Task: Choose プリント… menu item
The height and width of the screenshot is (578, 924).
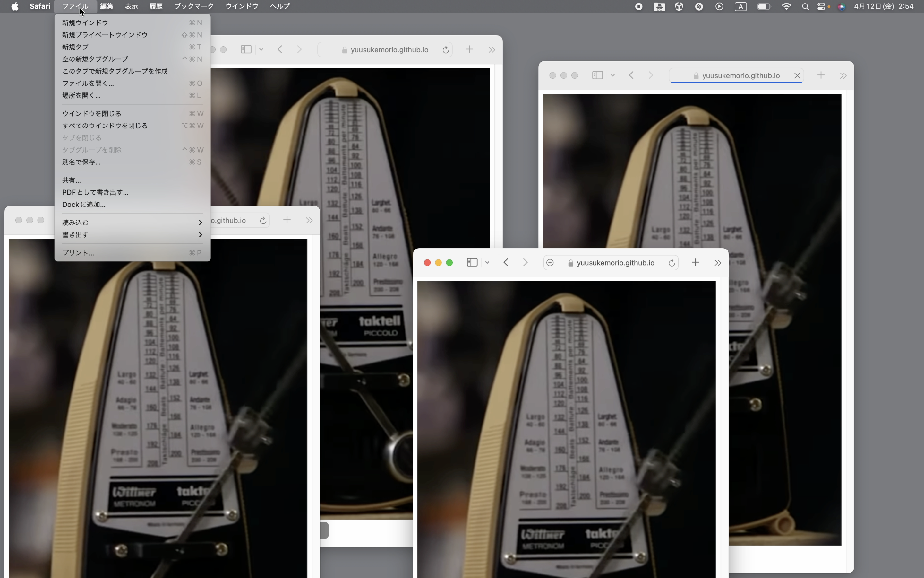Action: (x=132, y=253)
